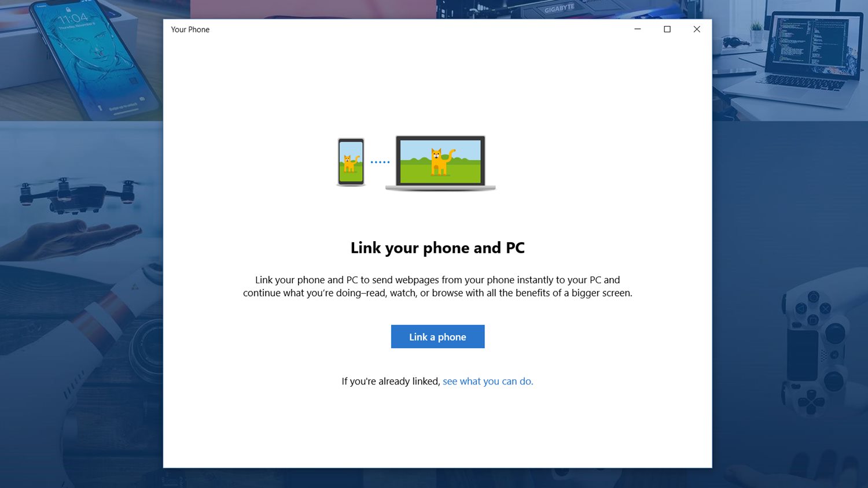Open the 'see what you can do' link
The height and width of the screenshot is (488, 868).
pyautogui.click(x=488, y=381)
